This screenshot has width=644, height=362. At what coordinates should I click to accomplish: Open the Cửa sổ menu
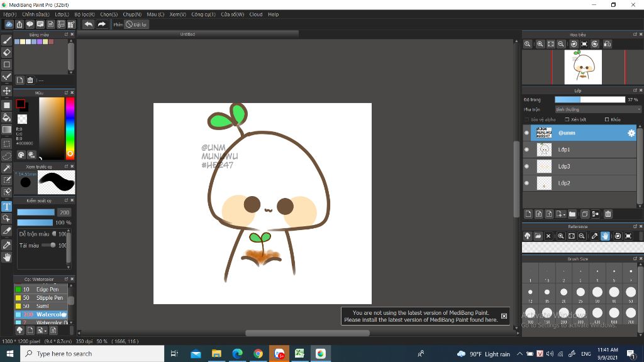(x=233, y=14)
